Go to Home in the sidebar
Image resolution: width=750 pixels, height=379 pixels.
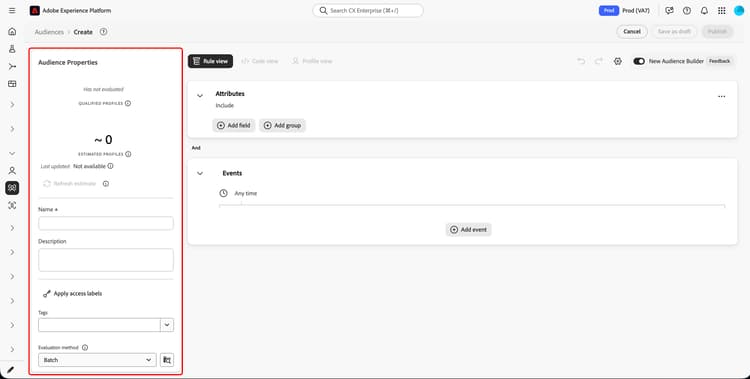click(x=12, y=32)
